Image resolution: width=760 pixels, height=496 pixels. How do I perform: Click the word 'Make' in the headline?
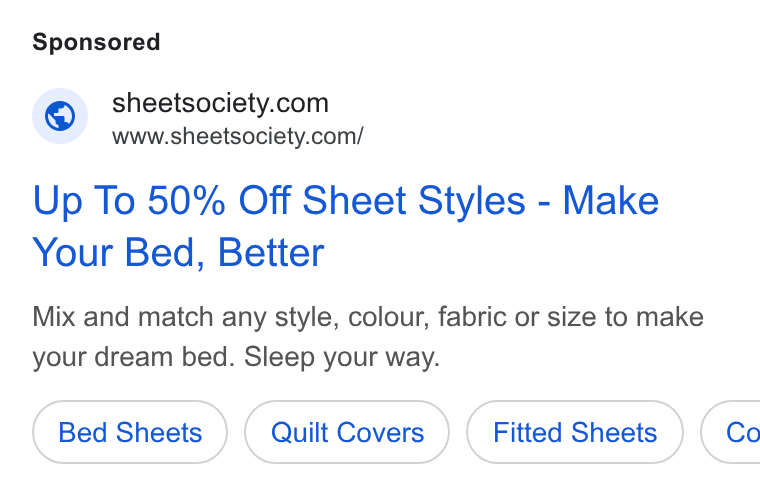[611, 200]
